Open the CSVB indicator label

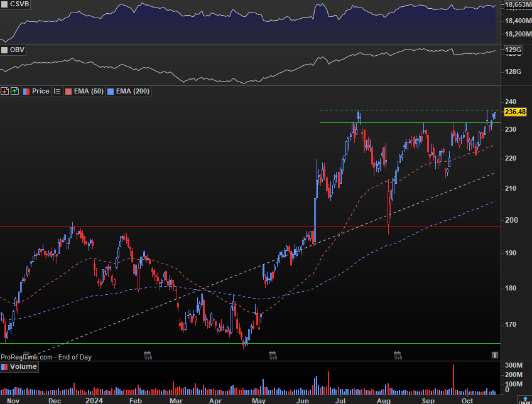click(x=15, y=4)
